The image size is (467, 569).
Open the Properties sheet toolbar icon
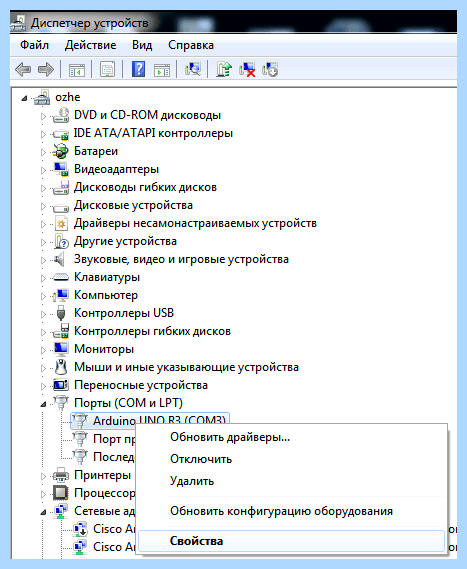[x=107, y=69]
